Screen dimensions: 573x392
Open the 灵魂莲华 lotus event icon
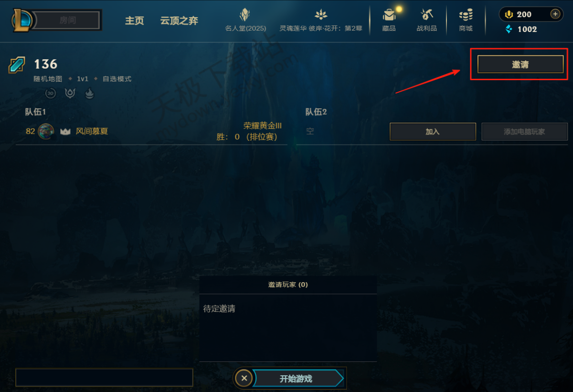click(320, 15)
